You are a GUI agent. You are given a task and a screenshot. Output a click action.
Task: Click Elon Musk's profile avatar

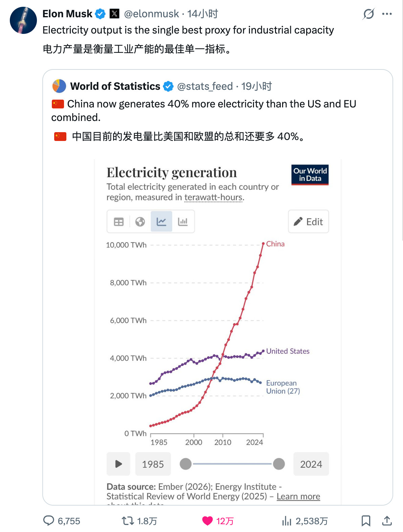coord(23,20)
